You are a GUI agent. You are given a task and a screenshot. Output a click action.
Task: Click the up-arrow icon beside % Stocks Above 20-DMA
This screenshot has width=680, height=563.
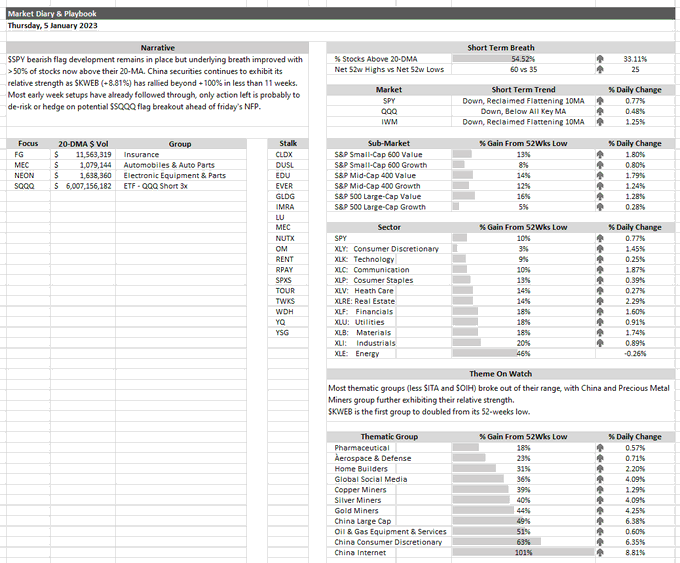tap(600, 59)
